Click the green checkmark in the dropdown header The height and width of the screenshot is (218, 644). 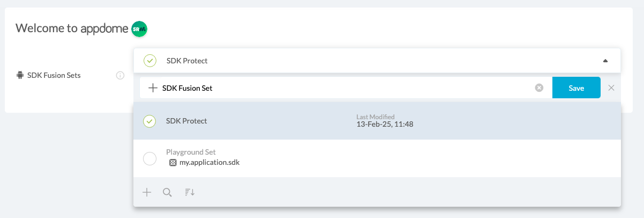click(x=150, y=61)
